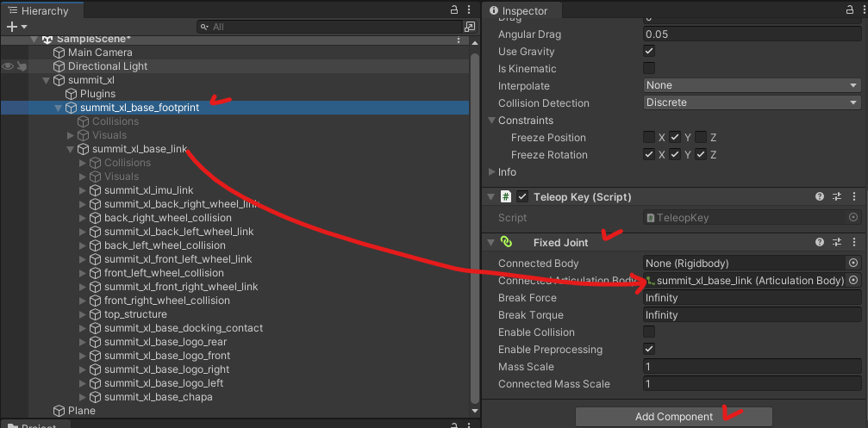Toggle Freeze Rotation X checkbox
The image size is (868, 428).
point(649,155)
